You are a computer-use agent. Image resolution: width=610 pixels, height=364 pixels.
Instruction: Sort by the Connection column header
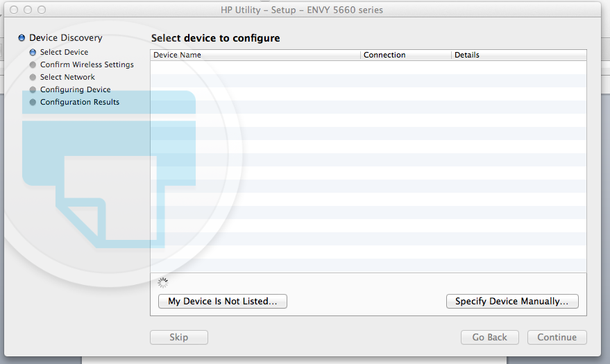(405, 55)
